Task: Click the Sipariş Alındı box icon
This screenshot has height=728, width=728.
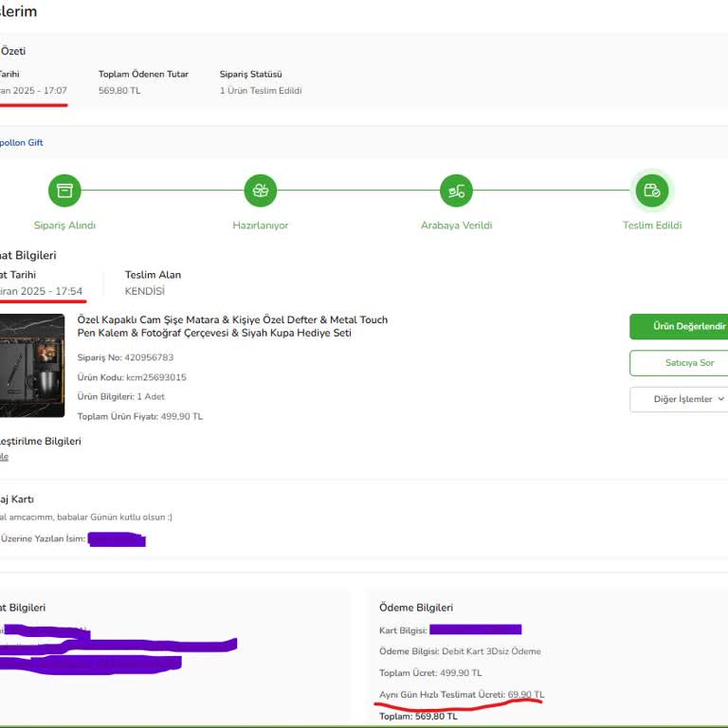Action: click(x=64, y=191)
